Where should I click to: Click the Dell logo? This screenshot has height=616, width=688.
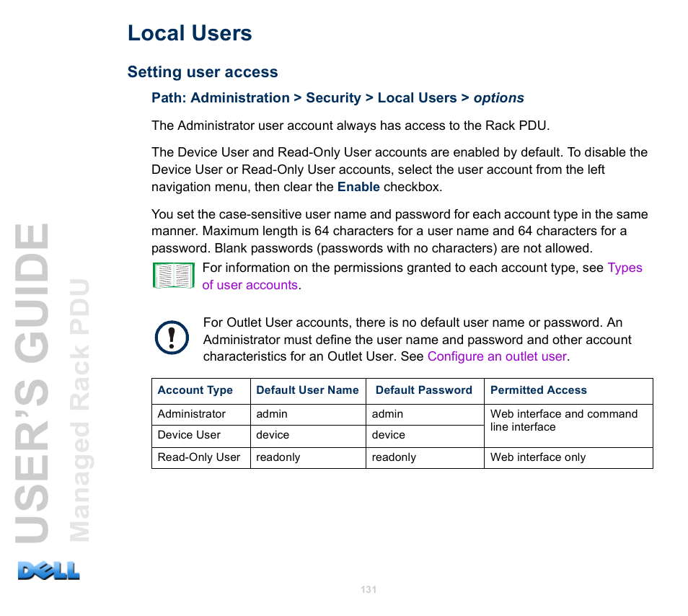pos(49,571)
